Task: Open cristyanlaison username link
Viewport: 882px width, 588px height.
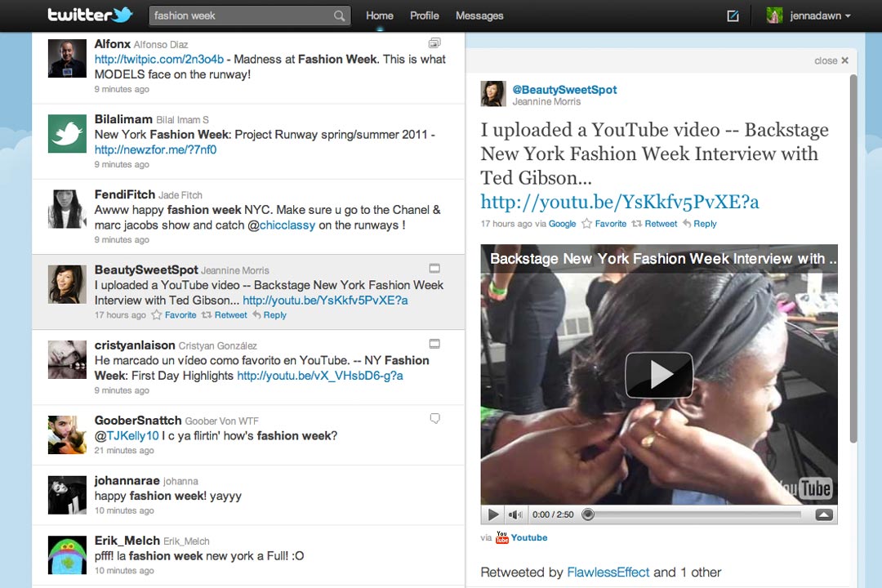Action: (x=135, y=345)
